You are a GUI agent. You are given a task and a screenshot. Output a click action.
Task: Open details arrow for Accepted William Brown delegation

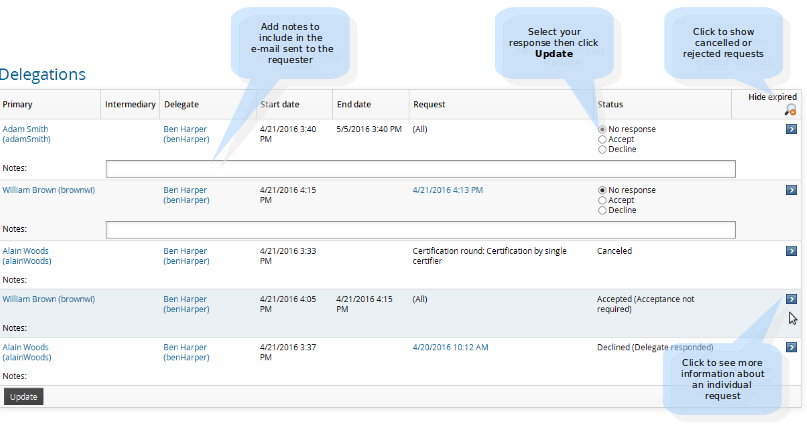(791, 299)
